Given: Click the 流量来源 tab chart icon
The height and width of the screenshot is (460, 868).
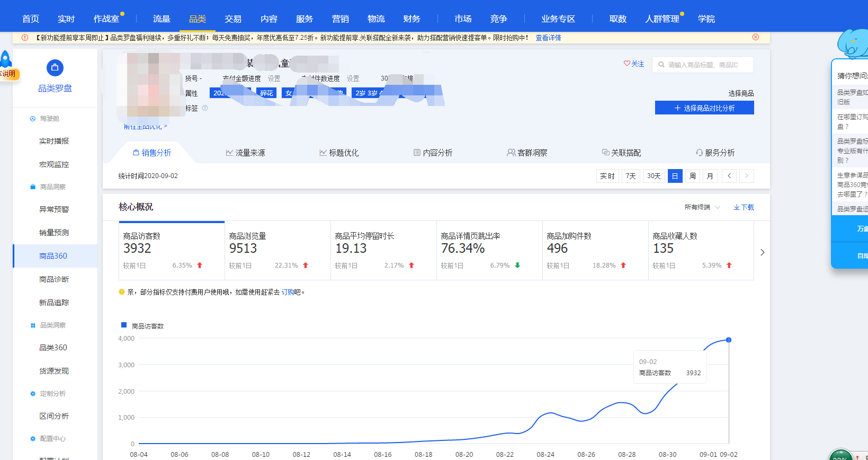Looking at the screenshot, I should click(x=229, y=153).
